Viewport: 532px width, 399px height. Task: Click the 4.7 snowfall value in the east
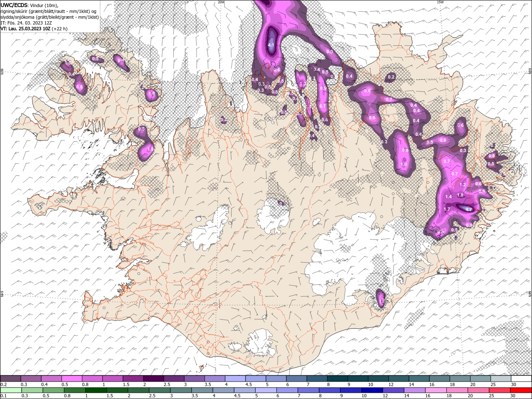tap(469, 210)
